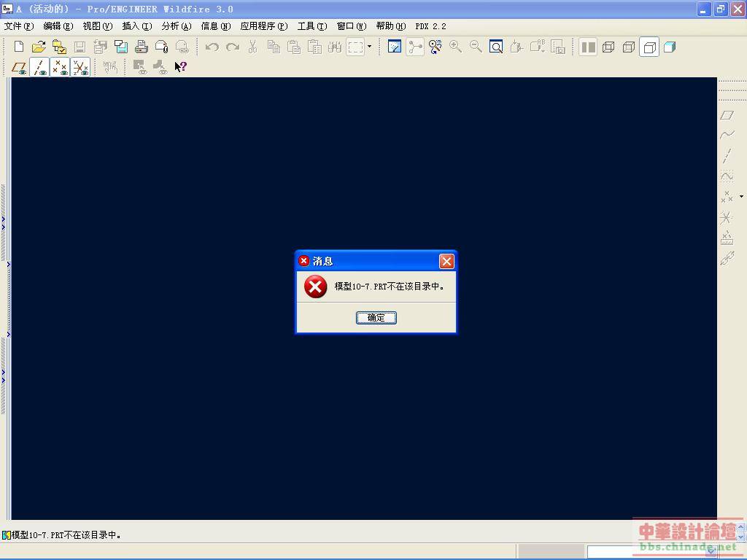Screen dimensions: 747x560
Task: Open the 工具(T) menu
Action: coord(312,26)
